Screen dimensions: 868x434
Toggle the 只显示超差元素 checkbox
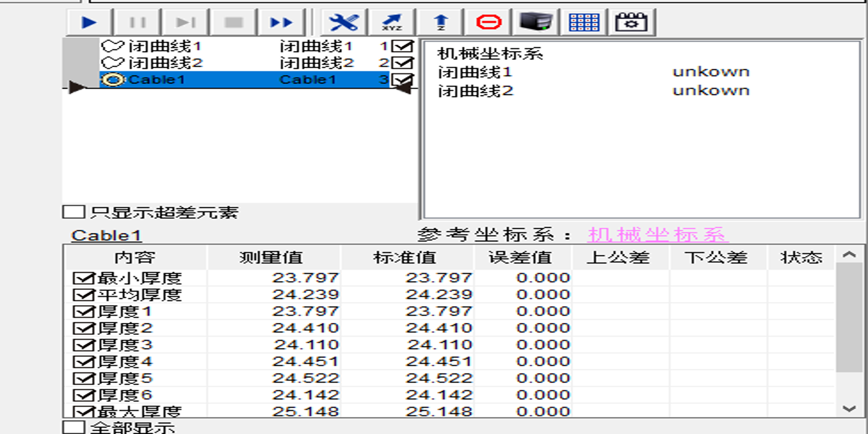74,212
